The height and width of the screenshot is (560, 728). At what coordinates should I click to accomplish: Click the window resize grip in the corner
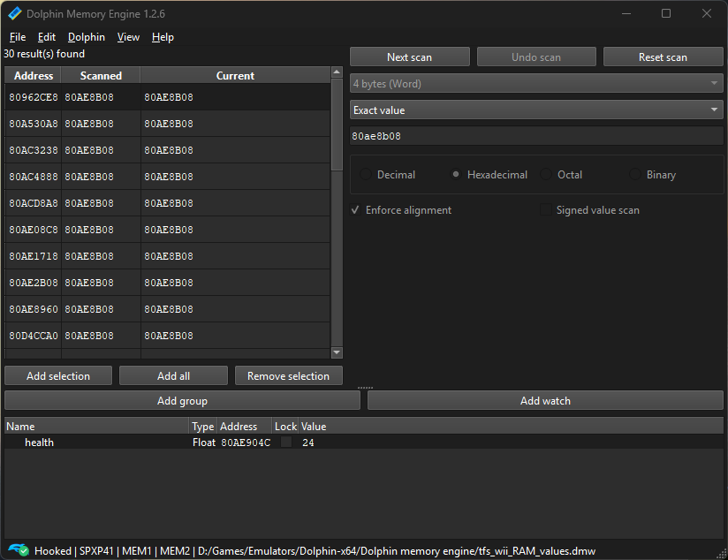tap(722, 554)
